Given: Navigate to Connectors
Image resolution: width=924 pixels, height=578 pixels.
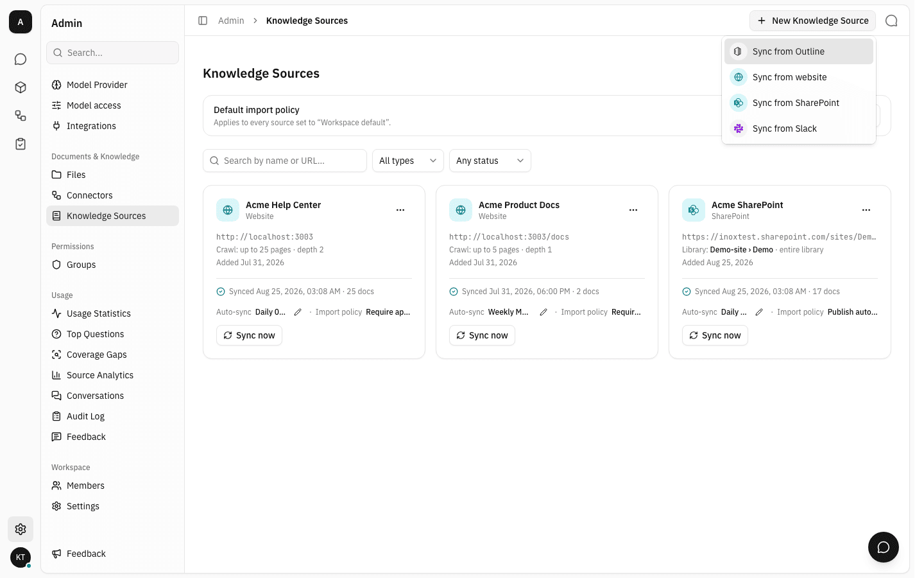Looking at the screenshot, I should point(112,195).
